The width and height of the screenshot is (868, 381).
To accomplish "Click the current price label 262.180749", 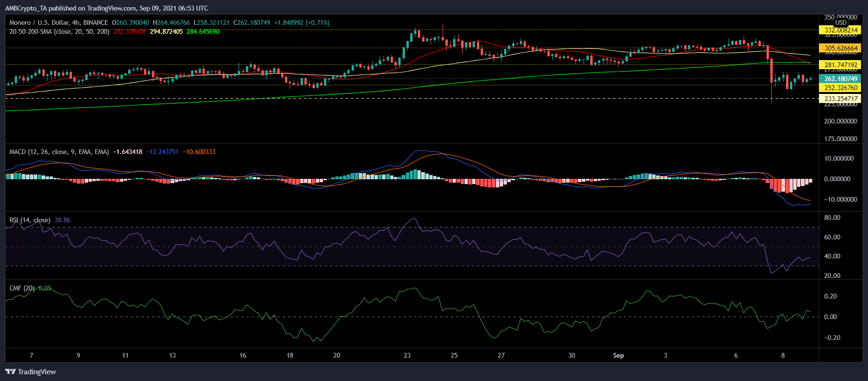I will point(840,79).
